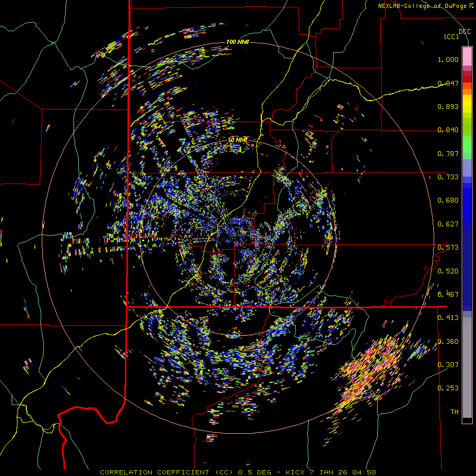The image size is (476, 476).
Task: Select the 0.947 scale value
Action: coord(448,83)
